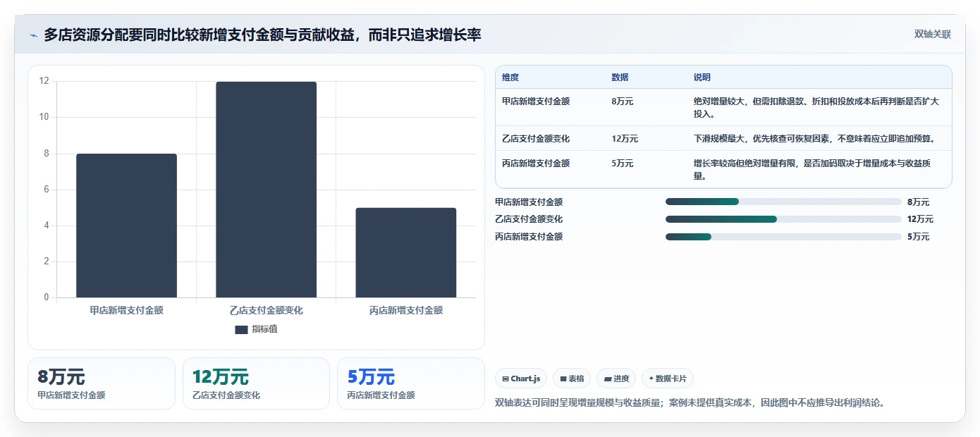The height and width of the screenshot is (437, 980).
Task: Click table value 12万元
Action: pos(625,139)
